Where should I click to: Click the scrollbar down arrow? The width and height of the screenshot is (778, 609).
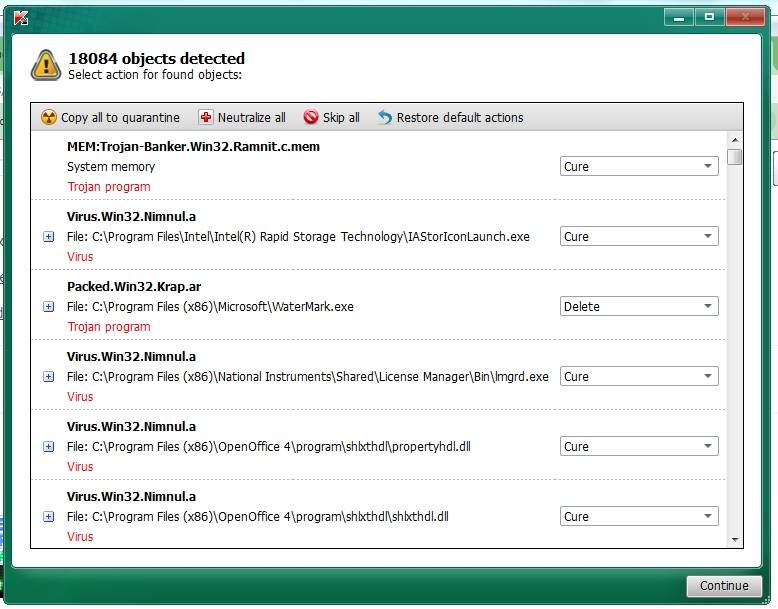coord(735,540)
